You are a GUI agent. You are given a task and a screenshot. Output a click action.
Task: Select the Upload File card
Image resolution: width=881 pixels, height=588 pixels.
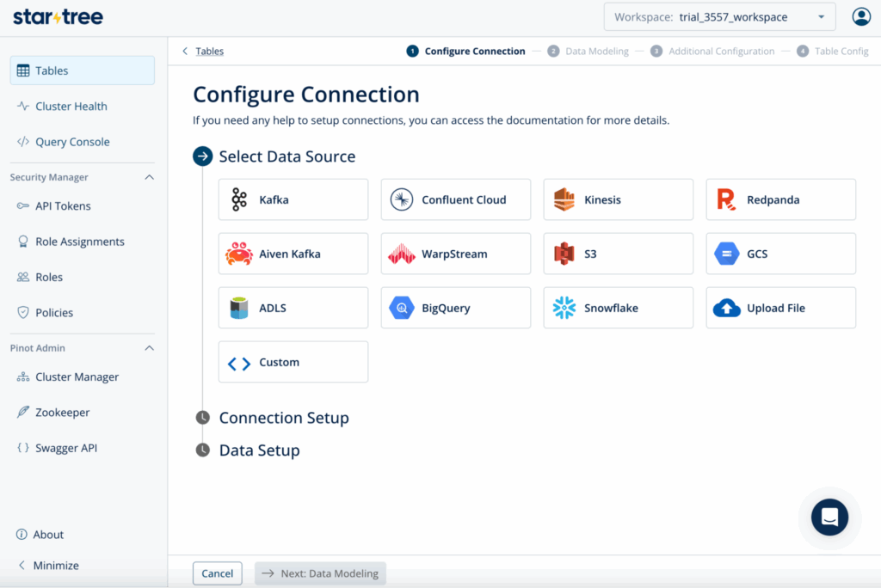click(x=781, y=308)
